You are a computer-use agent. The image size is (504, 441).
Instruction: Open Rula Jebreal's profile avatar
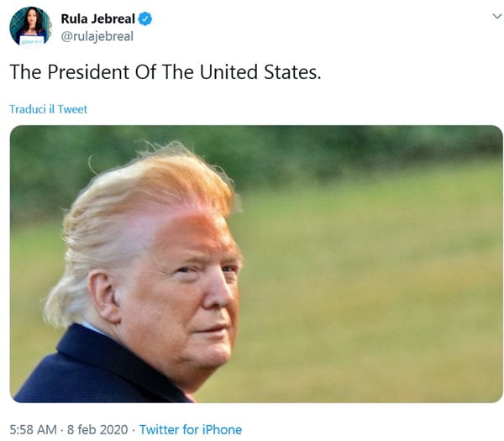pyautogui.click(x=30, y=27)
